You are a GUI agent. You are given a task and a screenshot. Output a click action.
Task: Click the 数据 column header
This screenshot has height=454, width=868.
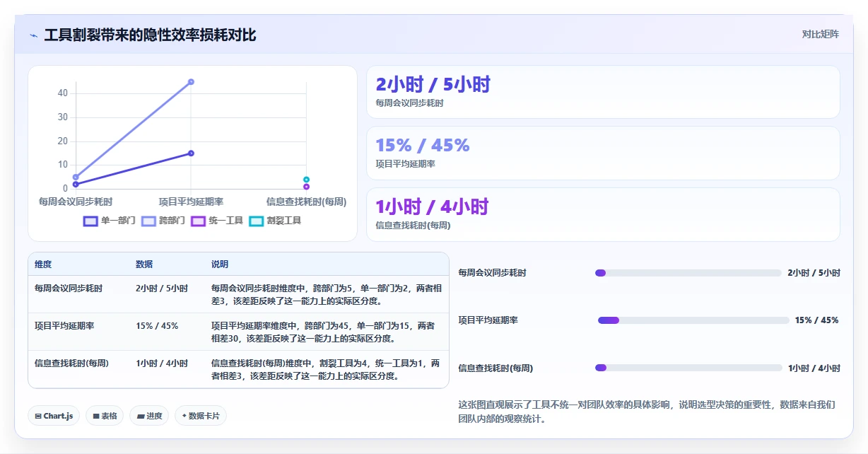tap(144, 264)
